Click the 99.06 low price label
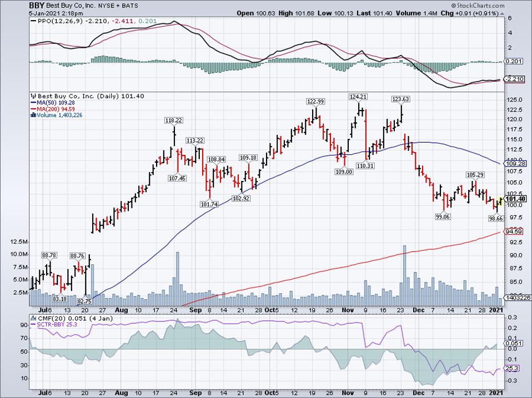 [443, 216]
